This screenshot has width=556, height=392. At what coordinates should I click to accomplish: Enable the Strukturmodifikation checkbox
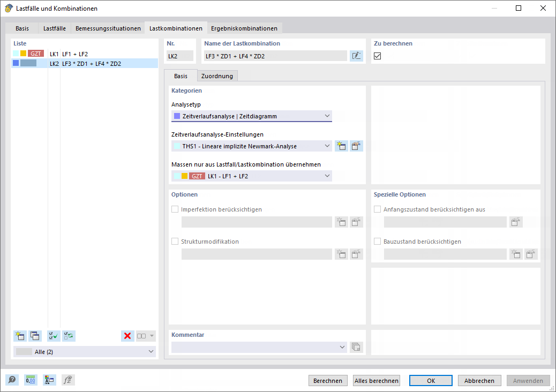coord(175,242)
